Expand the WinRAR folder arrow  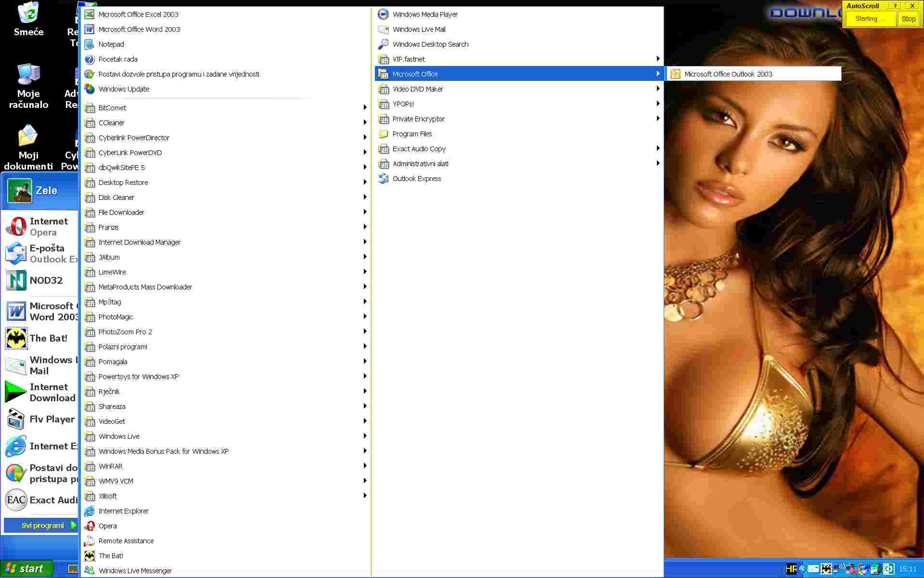click(365, 466)
